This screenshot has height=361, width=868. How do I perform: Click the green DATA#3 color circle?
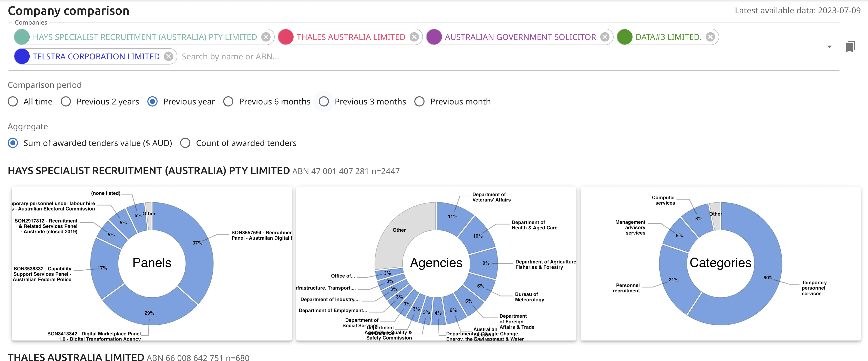click(x=625, y=37)
